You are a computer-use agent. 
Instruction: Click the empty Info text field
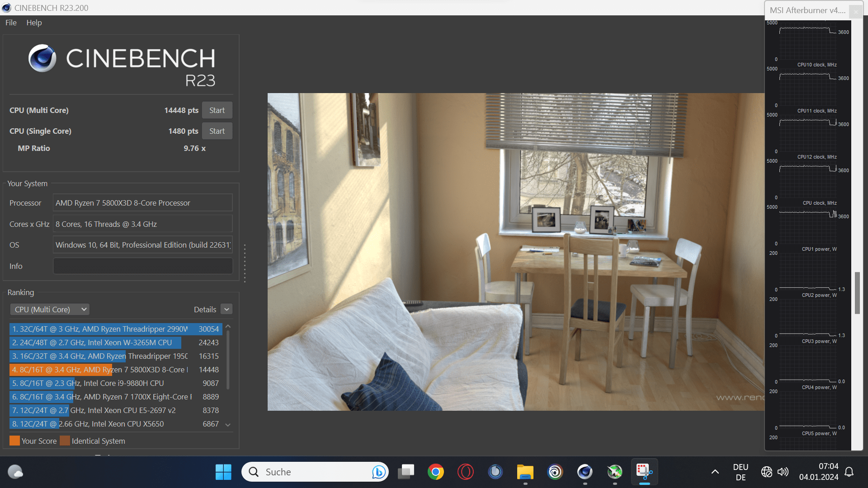point(143,266)
